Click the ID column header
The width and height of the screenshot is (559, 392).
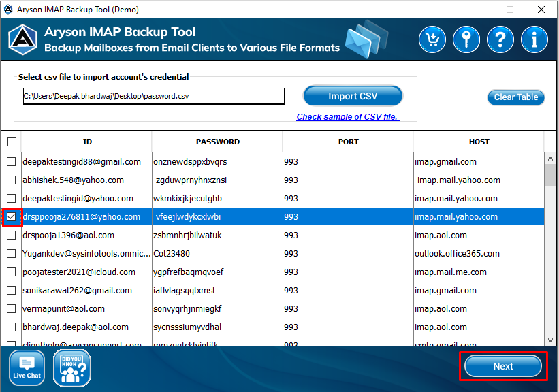click(87, 142)
